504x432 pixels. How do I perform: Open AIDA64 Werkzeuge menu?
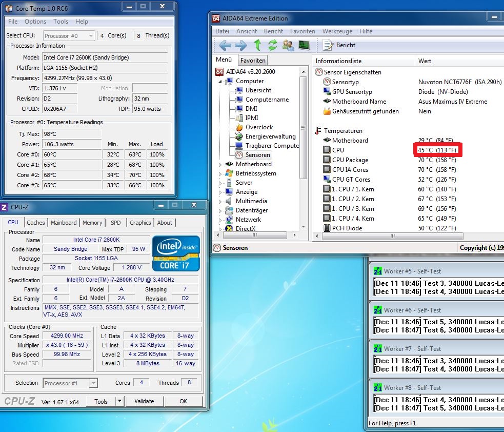[x=337, y=31]
